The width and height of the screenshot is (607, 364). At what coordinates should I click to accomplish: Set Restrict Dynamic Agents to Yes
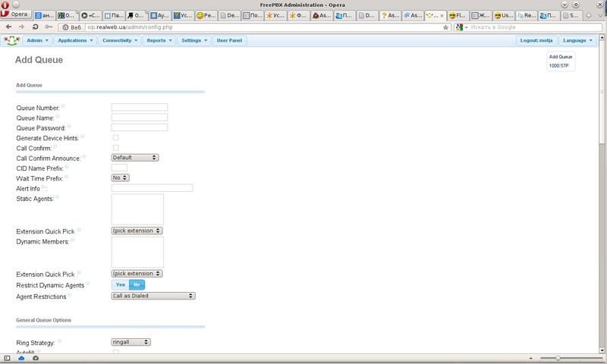pos(121,284)
